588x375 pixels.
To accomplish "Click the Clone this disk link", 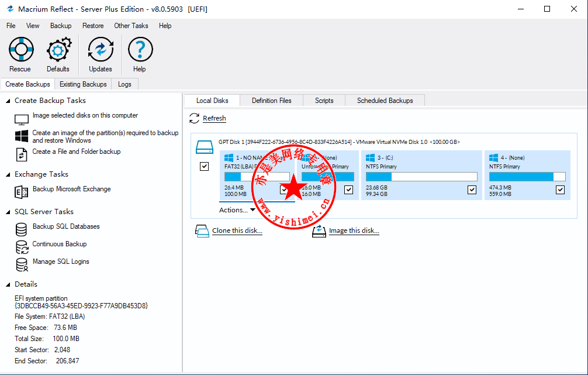I will [237, 230].
